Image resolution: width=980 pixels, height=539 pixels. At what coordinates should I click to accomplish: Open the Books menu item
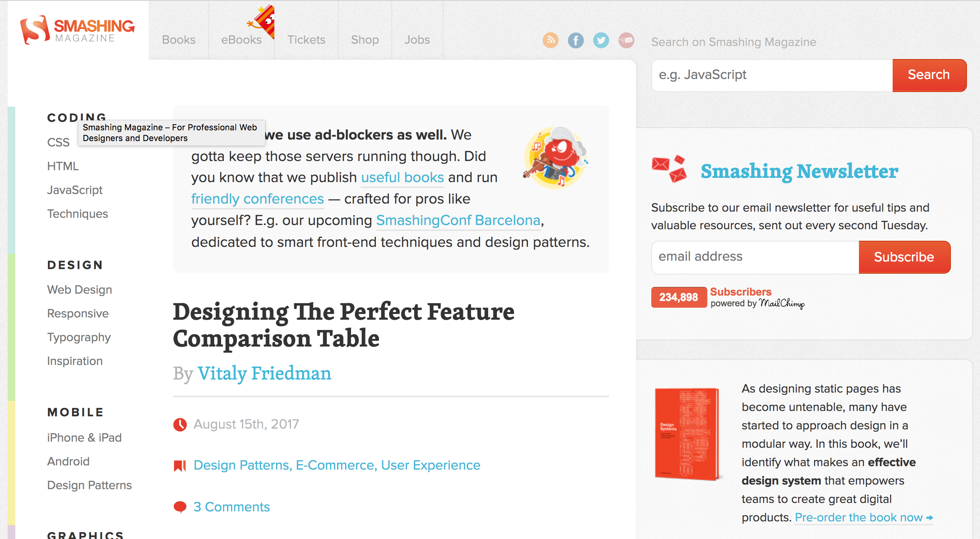tap(179, 40)
